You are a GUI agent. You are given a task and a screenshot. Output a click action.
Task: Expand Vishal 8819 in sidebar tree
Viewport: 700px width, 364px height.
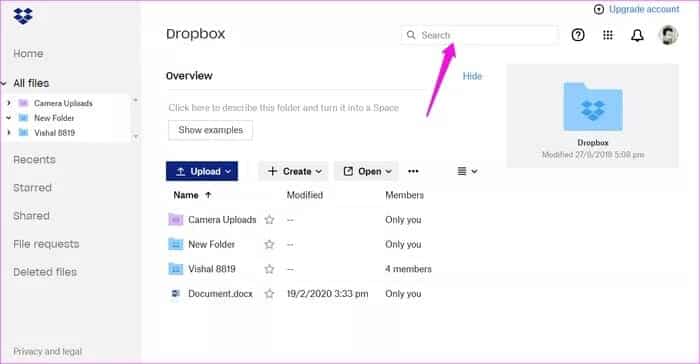pos(8,133)
